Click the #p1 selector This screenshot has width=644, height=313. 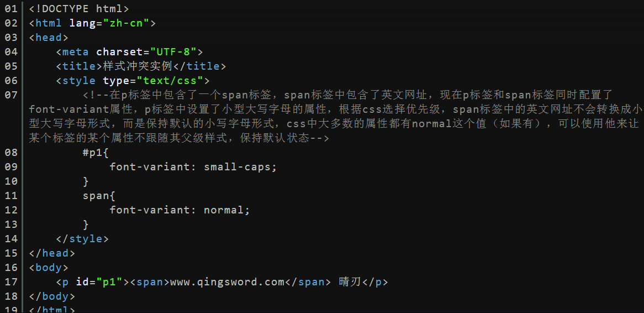(93, 153)
